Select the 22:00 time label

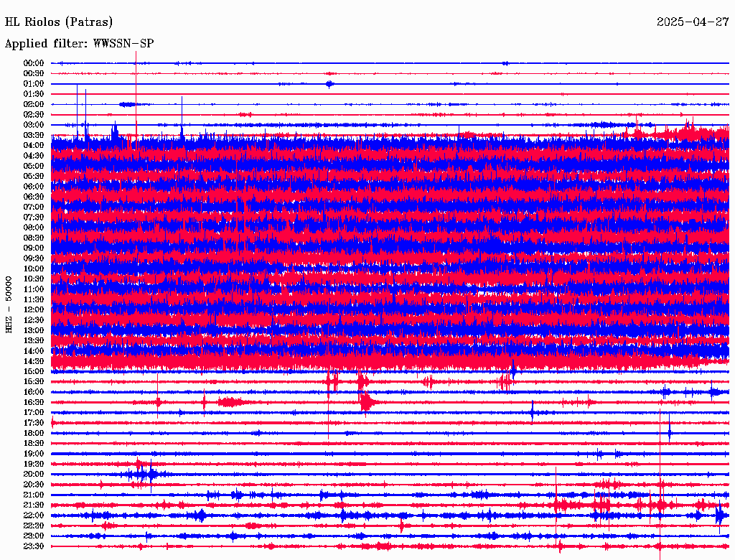34,516
